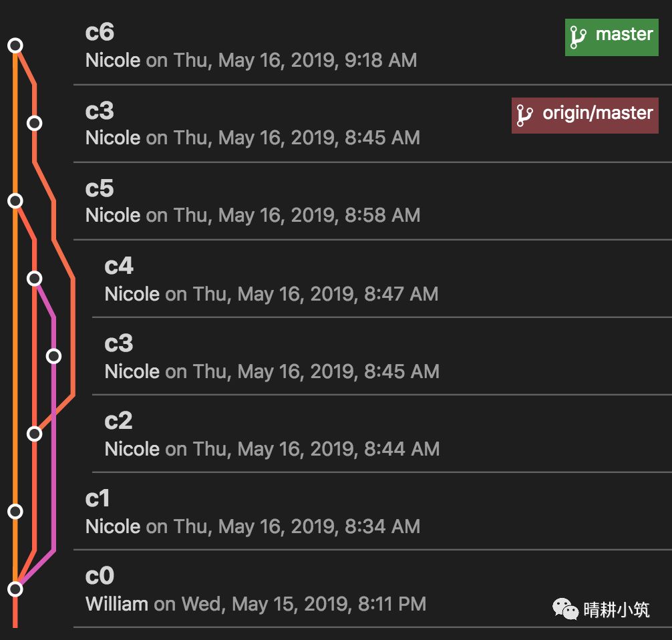The image size is (672, 640).
Task: Select the c5 commit title
Action: click(x=100, y=188)
